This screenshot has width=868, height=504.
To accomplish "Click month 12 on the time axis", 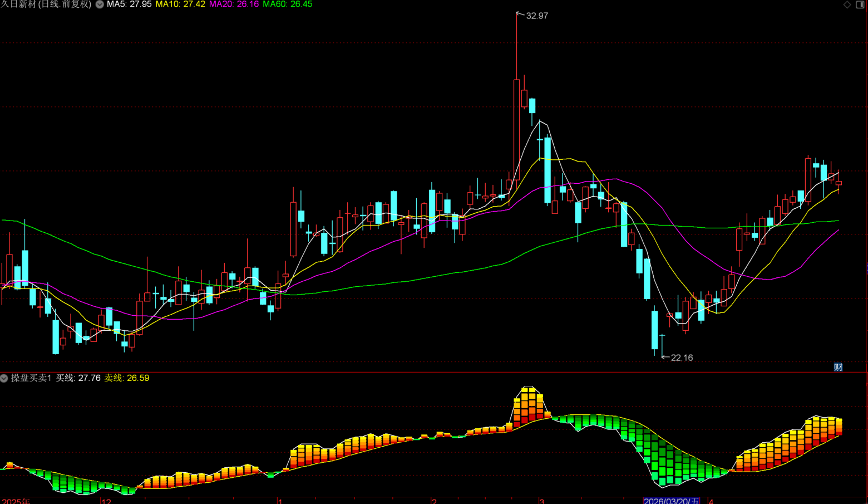I will (106, 501).
